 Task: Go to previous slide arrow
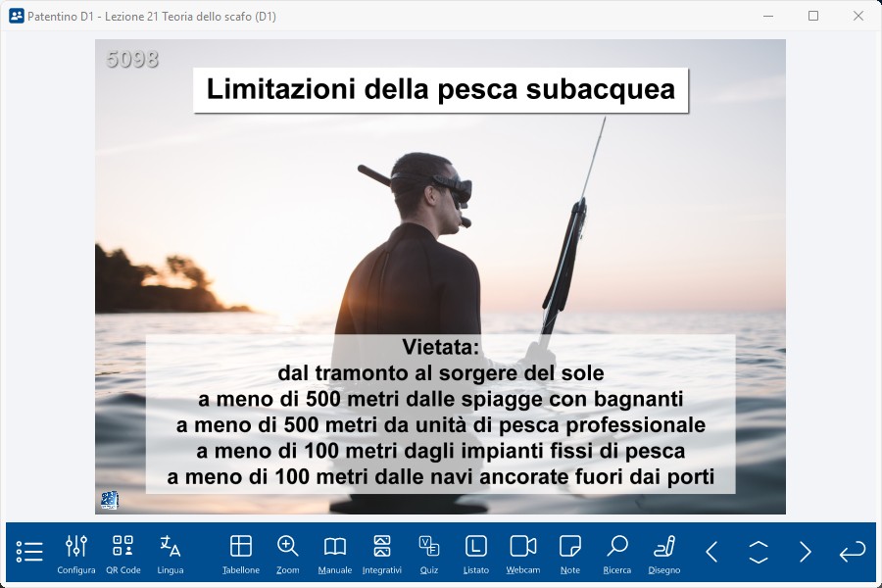point(712,552)
